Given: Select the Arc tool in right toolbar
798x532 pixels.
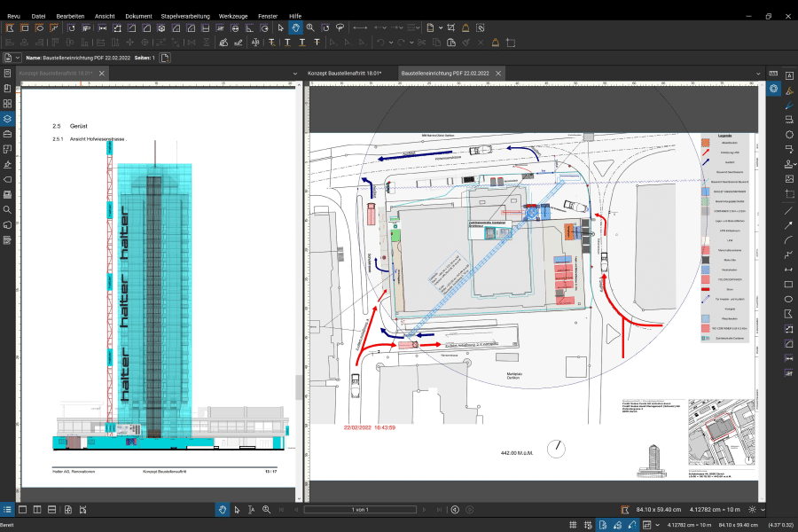Looking at the screenshot, I should pyautogui.click(x=789, y=239).
